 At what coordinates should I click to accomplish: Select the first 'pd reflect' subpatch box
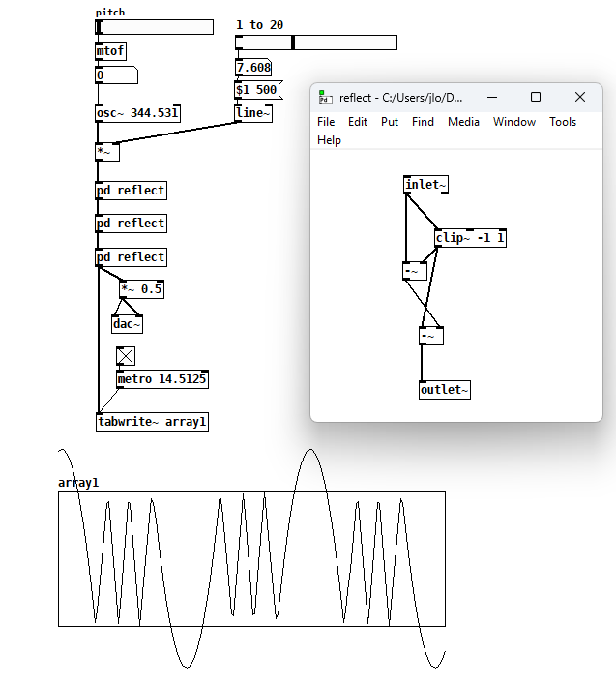point(132,191)
